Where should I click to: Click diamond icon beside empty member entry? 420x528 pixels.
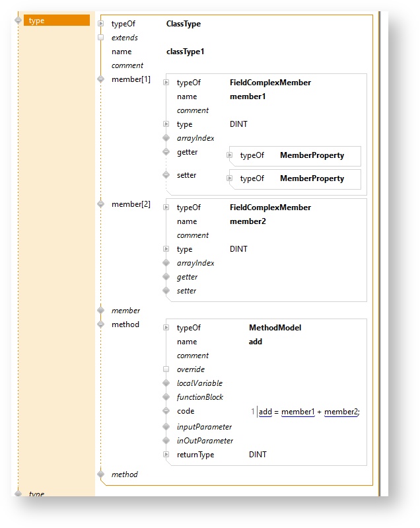100,310
